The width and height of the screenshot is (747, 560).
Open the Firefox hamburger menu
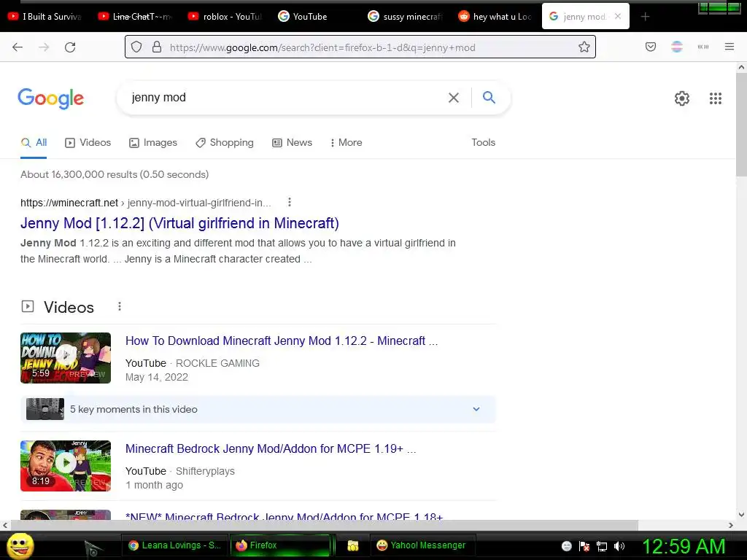click(x=729, y=47)
